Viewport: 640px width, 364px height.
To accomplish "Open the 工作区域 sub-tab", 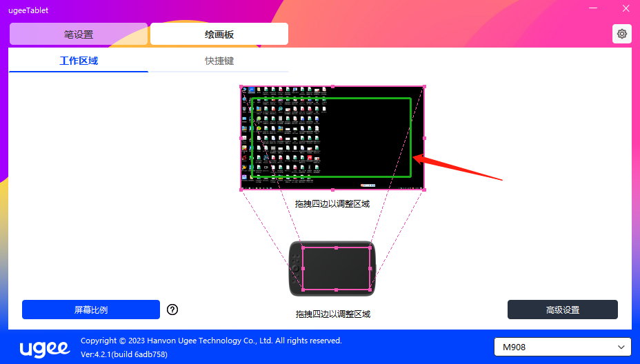I will click(x=79, y=61).
